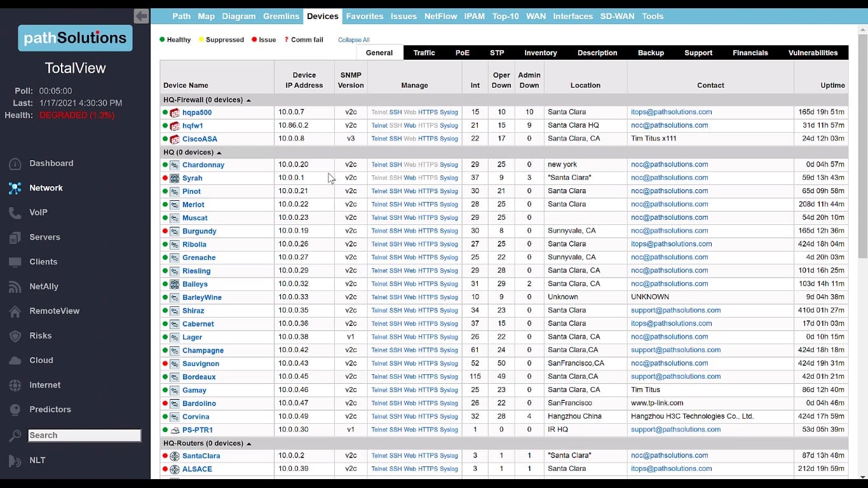Sort by Uptime column header
Screen dimensions: 868x488
coord(832,85)
